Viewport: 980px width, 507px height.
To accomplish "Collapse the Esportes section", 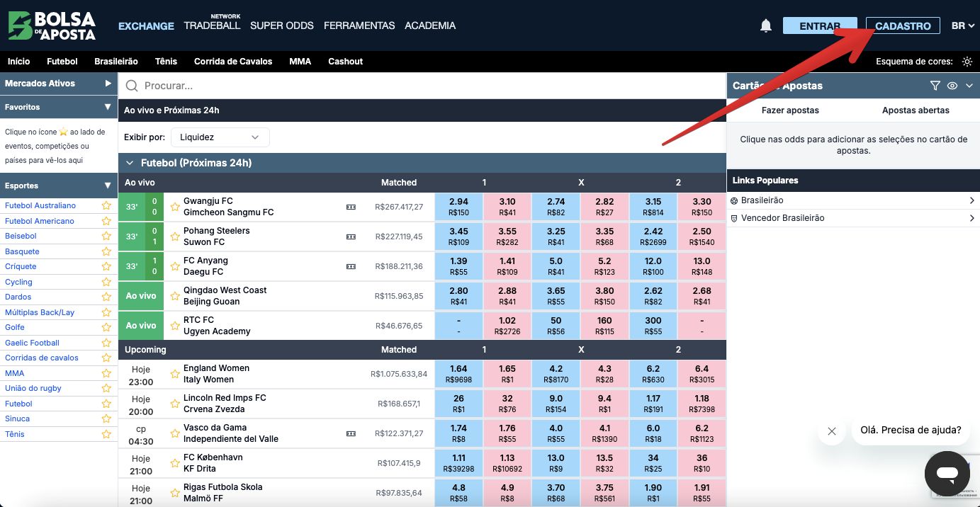I will pos(108,186).
